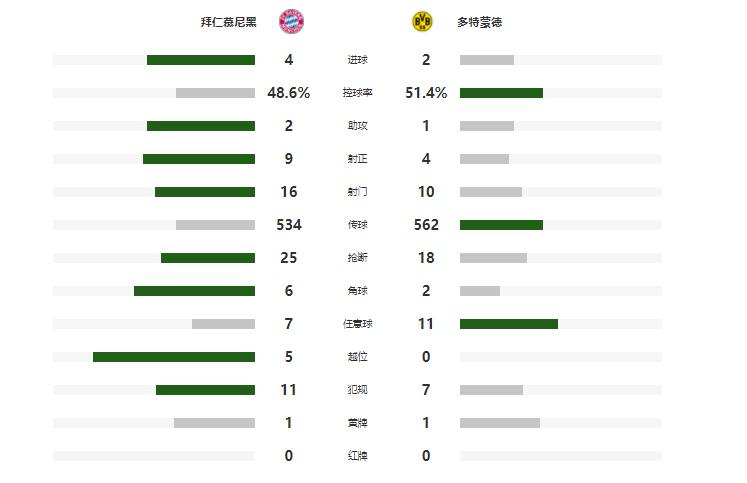Image resolution: width=747 pixels, height=483 pixels.
Task: Click the Borussia Dortmund club logo
Action: click(x=421, y=21)
